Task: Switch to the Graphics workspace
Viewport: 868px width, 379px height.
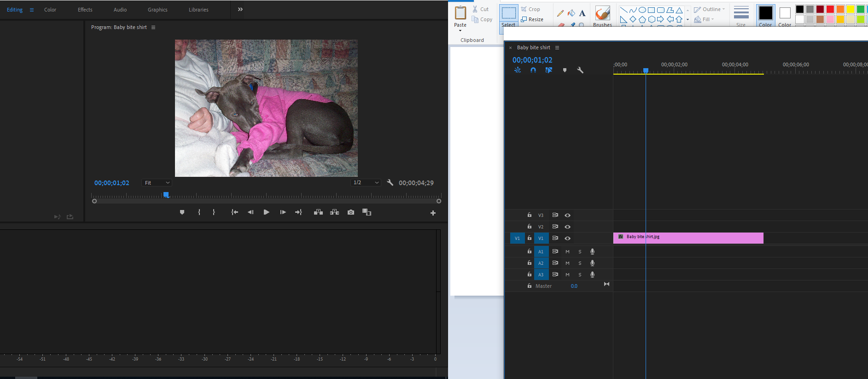Action: point(157,10)
